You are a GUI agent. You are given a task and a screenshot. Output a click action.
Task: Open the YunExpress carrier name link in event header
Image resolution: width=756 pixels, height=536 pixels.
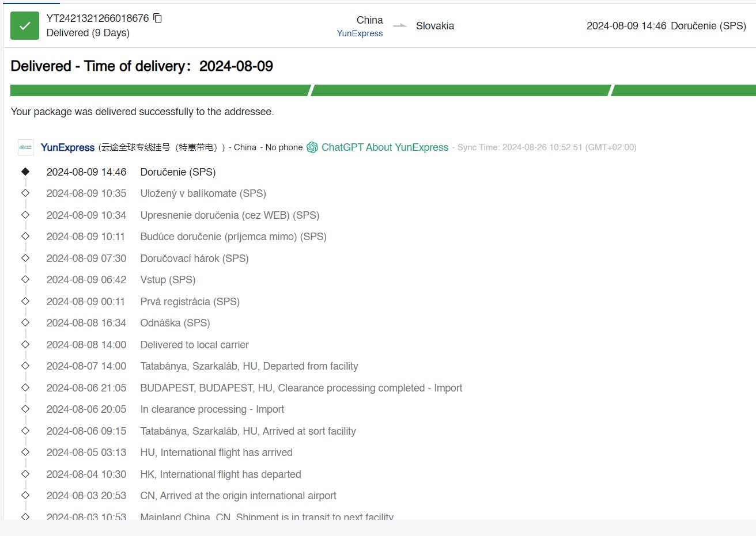(67, 147)
